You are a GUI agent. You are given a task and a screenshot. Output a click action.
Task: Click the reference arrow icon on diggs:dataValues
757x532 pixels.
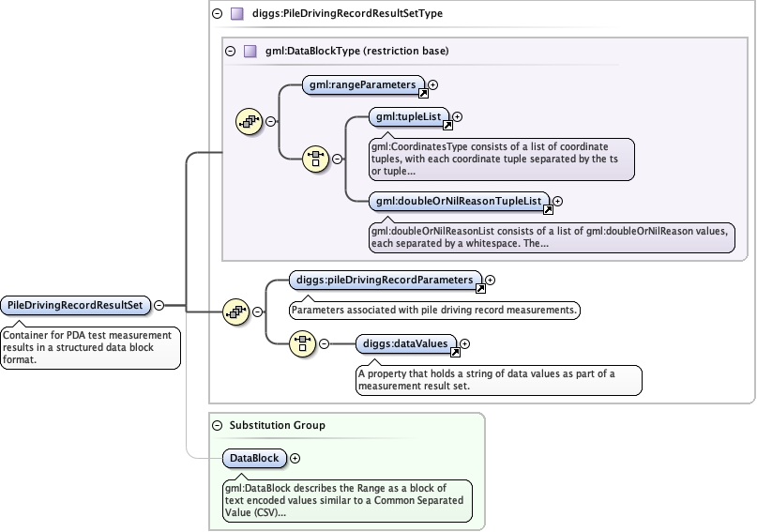pyautogui.click(x=455, y=352)
